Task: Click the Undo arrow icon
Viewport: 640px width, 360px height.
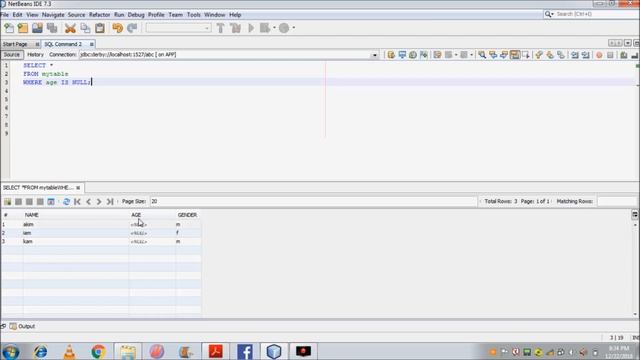Action: (118, 28)
